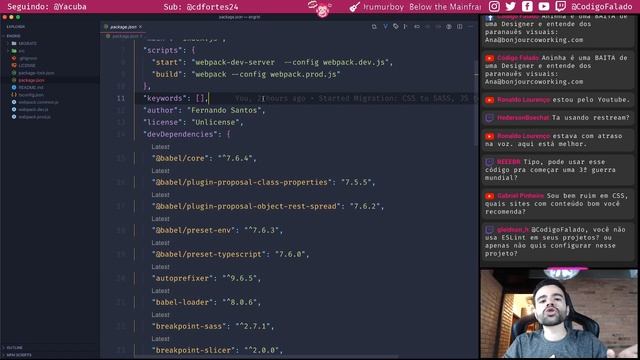640x360 pixels.
Task: Click the package.json breadcrumb under the tab
Action: (x=125, y=36)
